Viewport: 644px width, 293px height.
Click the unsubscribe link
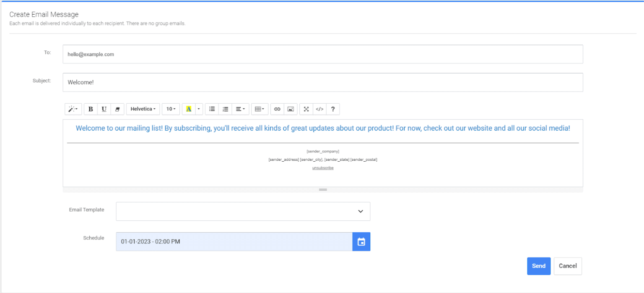click(322, 167)
